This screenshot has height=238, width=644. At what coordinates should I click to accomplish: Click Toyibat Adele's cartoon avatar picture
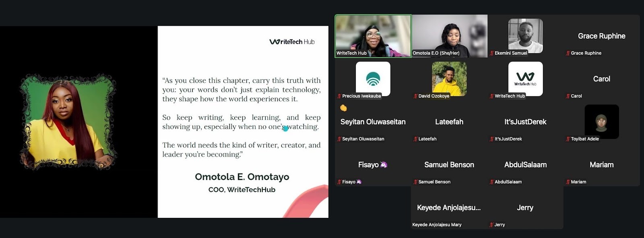602,122
